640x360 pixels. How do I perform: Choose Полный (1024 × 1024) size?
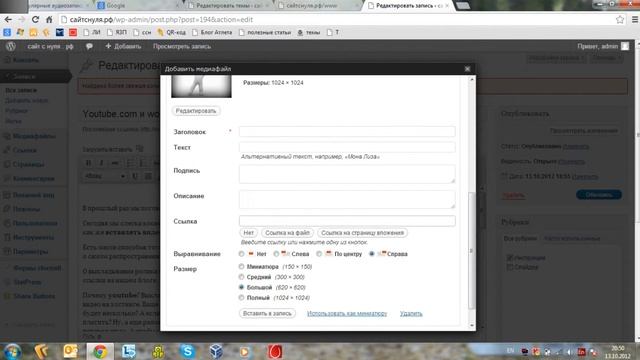tap(242, 298)
